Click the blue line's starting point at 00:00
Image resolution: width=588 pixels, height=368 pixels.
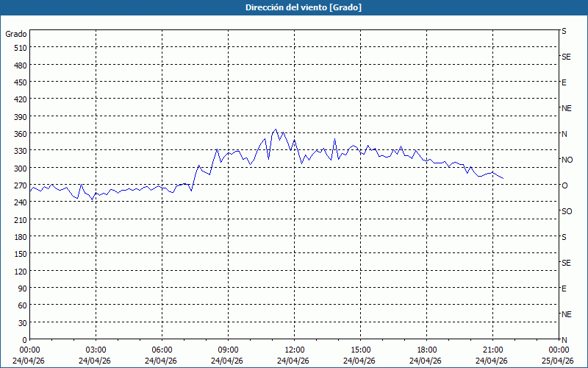point(30,191)
